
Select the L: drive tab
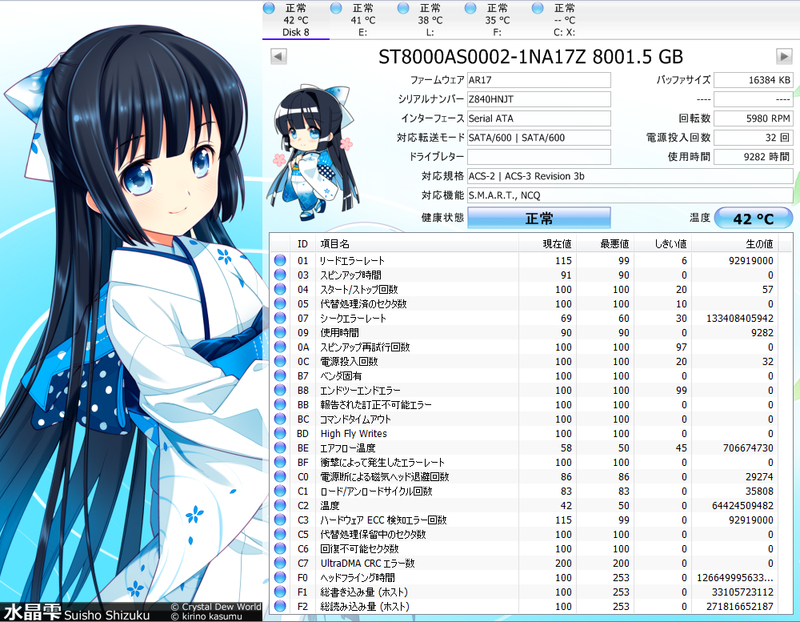coord(430,20)
